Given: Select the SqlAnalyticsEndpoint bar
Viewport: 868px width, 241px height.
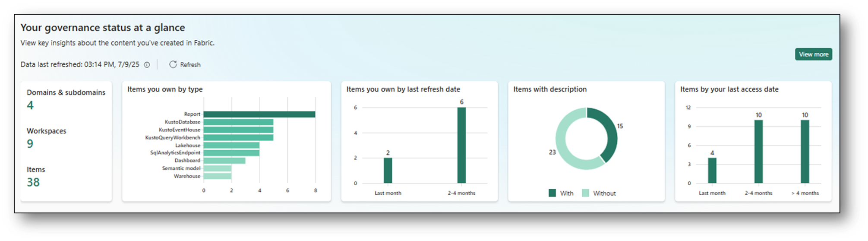Looking at the screenshot, I should pyautogui.click(x=231, y=153).
